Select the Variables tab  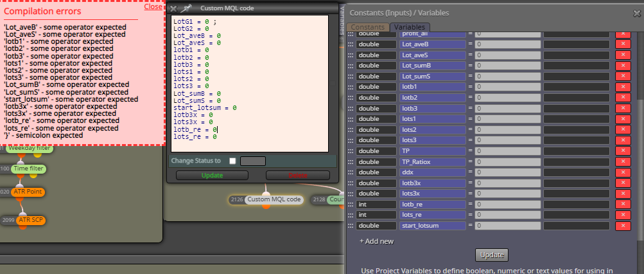tap(410, 27)
